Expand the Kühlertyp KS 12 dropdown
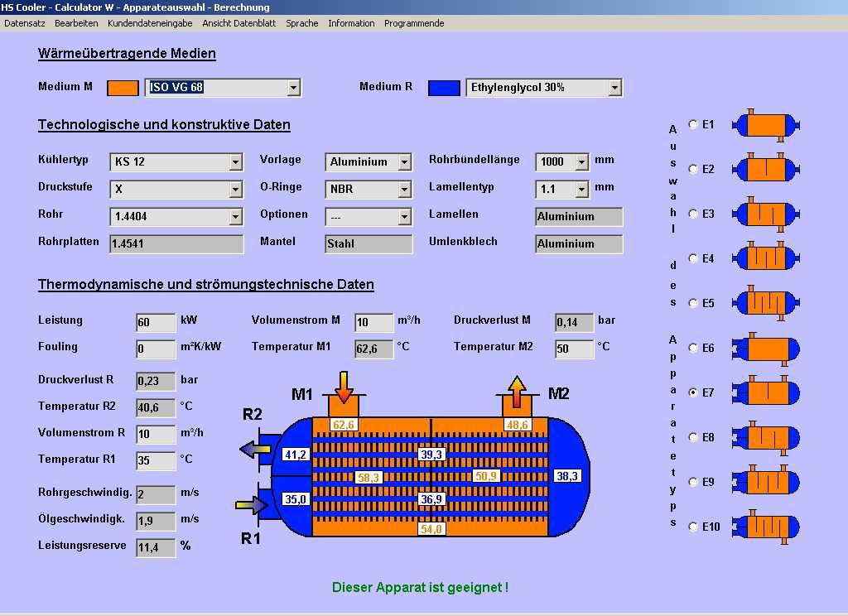The image size is (848, 616). 235,162
